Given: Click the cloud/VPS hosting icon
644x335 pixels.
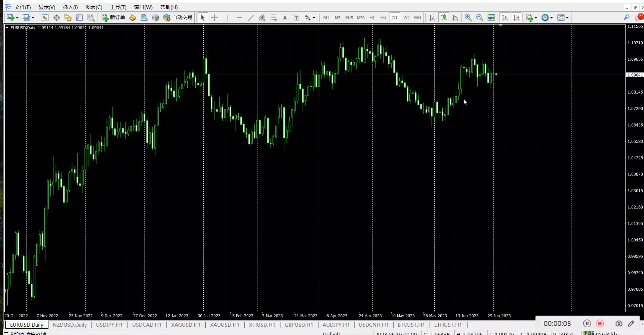Looking at the screenshot, I should pyautogui.click(x=144, y=17).
